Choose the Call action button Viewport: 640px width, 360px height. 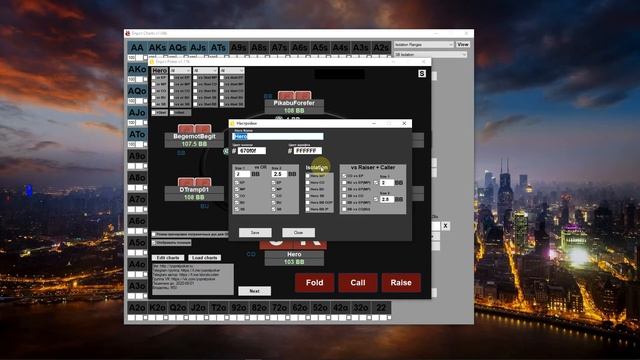(358, 282)
